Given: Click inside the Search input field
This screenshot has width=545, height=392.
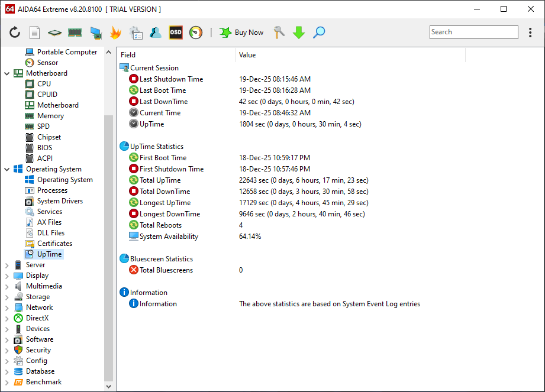Looking at the screenshot, I should point(473,33).
